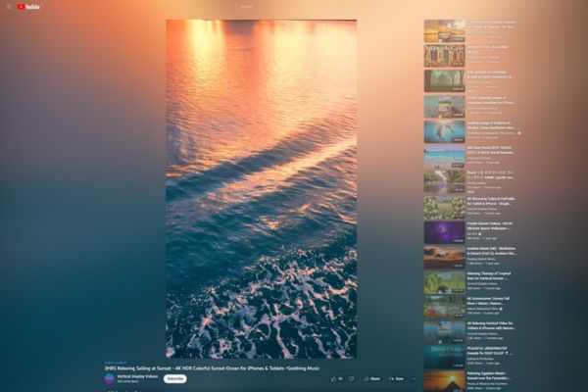Viewport: 588px width, 392px height.
Task: Click the Blooming Tulips & Daffodils video title
Action: (x=491, y=201)
